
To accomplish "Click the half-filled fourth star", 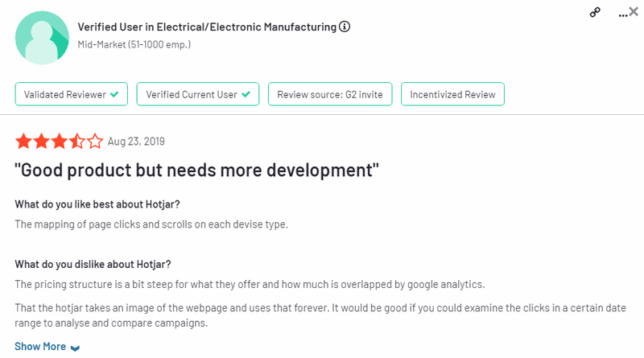I will point(77,142).
